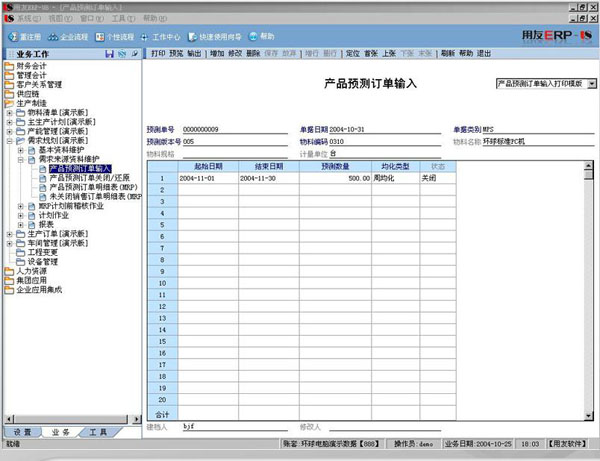
Task: Open the 工具 menu in menu bar
Action: [x=123, y=18]
